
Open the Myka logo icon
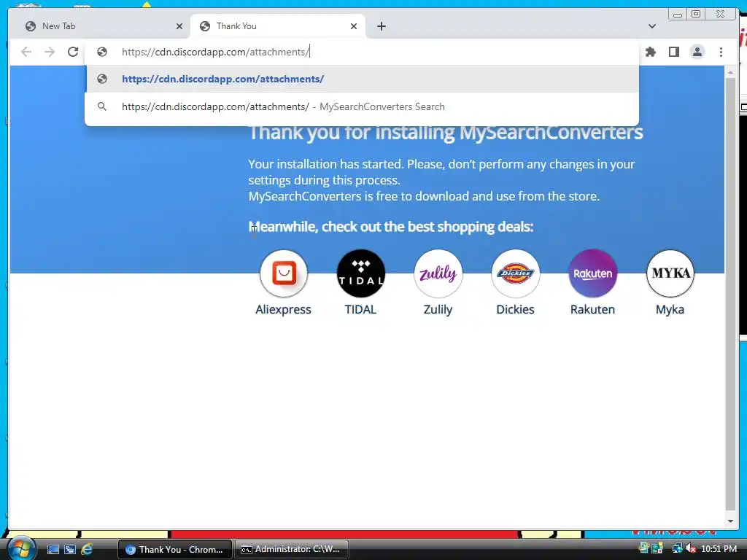pos(670,273)
